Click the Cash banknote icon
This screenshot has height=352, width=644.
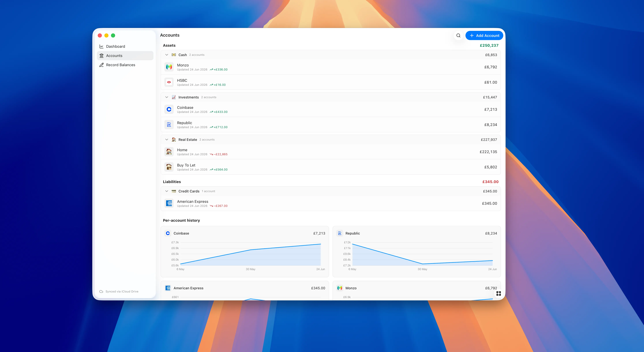coord(174,55)
